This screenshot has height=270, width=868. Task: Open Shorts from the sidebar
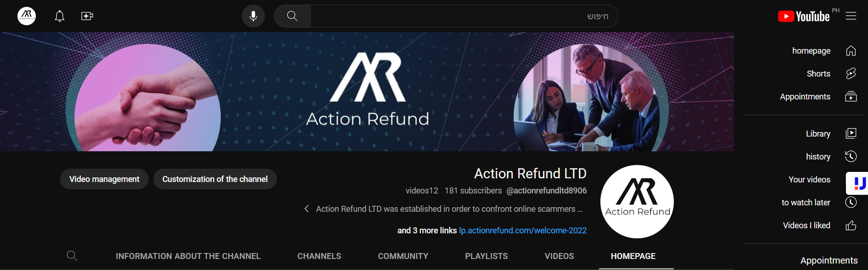click(818, 73)
